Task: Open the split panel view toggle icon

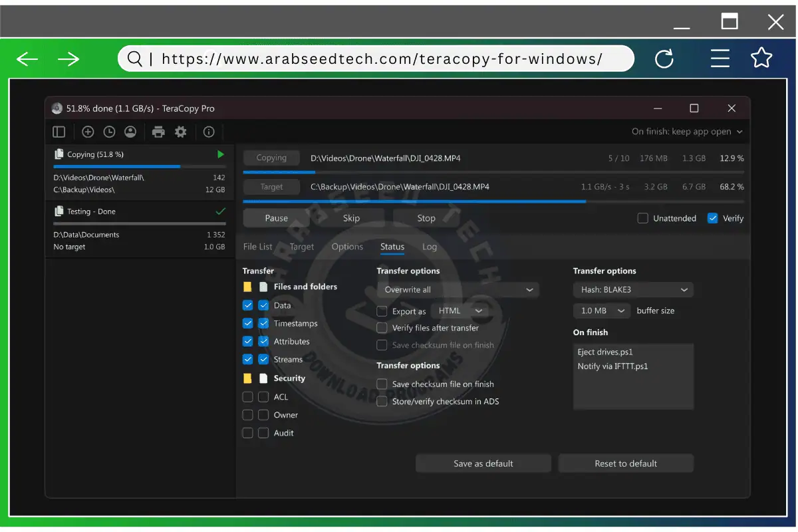Action: (x=59, y=132)
